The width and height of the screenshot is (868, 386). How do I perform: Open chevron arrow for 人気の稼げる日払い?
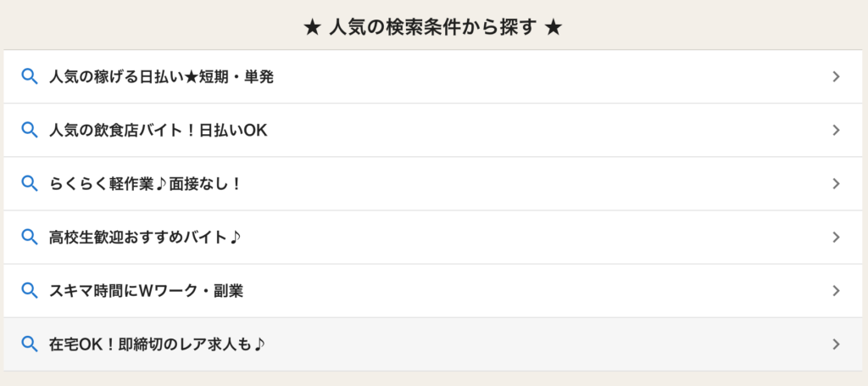pos(837,77)
